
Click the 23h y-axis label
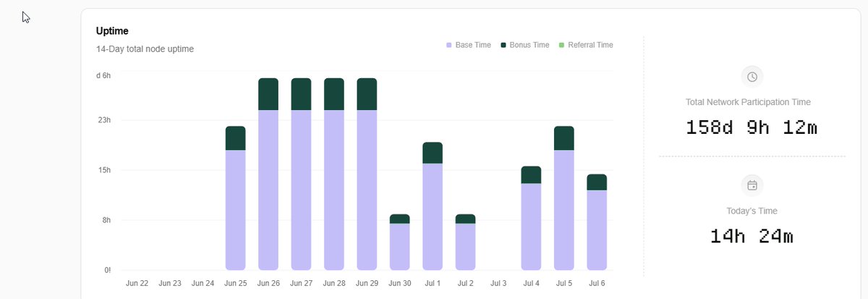click(x=105, y=120)
